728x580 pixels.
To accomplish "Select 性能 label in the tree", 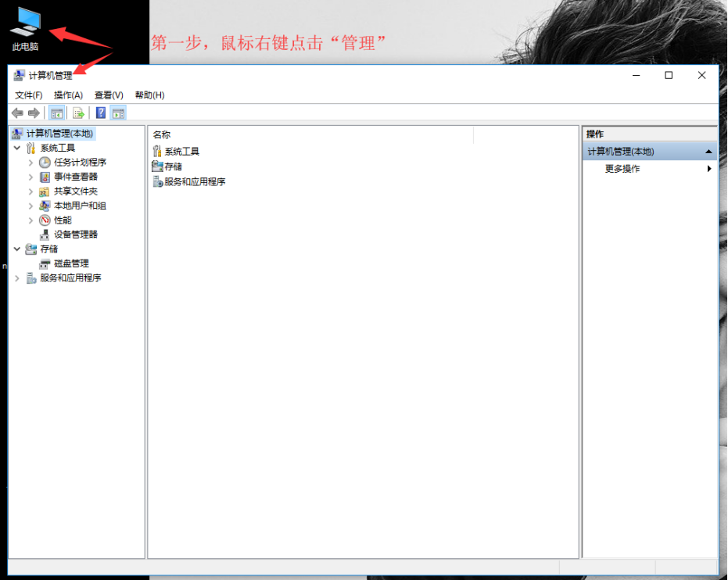I will click(63, 220).
